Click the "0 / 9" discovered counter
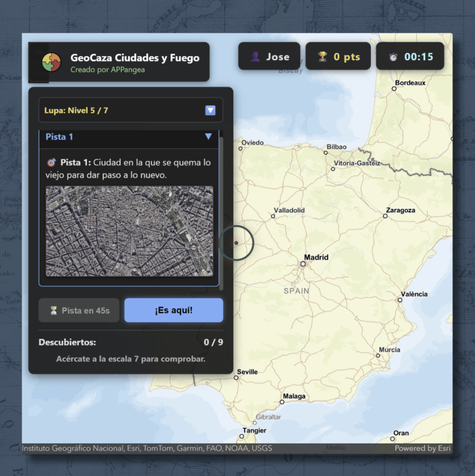The image size is (475, 476). pyautogui.click(x=213, y=342)
